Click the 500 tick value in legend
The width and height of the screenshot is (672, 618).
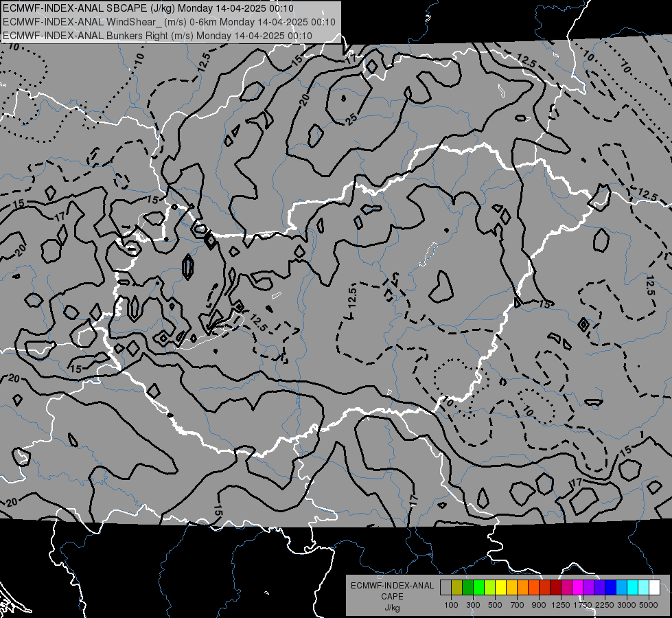pos(495,605)
